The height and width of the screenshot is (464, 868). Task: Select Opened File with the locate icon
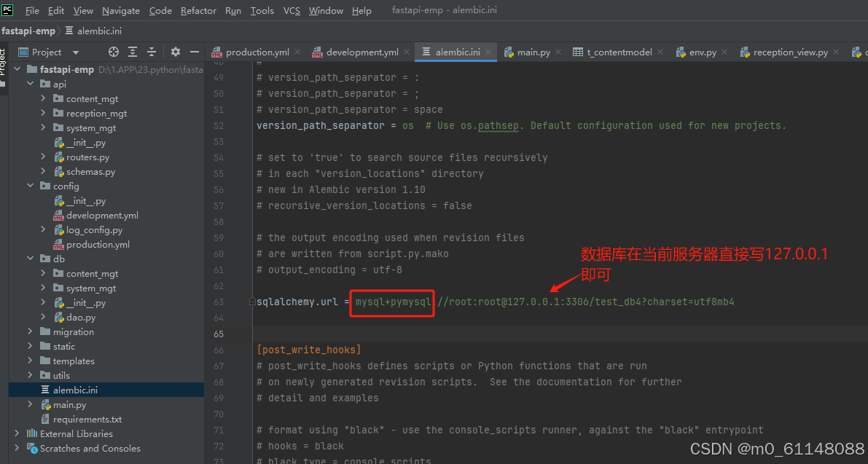[x=113, y=52]
